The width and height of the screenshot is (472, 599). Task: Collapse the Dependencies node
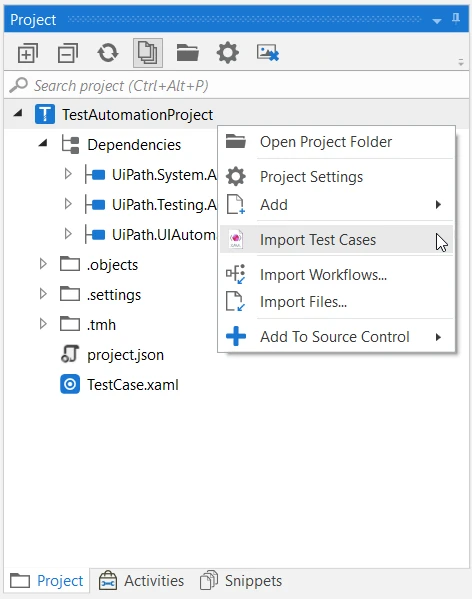[x=43, y=143]
